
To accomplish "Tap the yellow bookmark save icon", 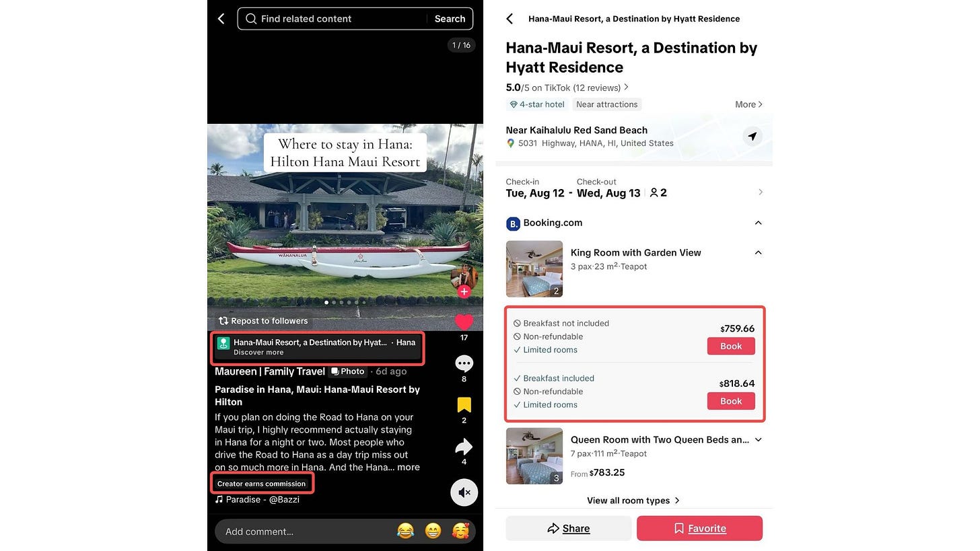I will pos(464,405).
